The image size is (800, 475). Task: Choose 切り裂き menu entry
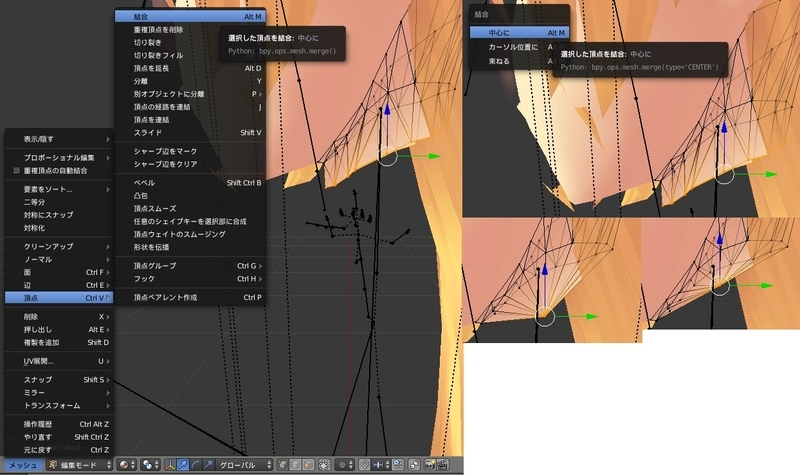click(190, 42)
